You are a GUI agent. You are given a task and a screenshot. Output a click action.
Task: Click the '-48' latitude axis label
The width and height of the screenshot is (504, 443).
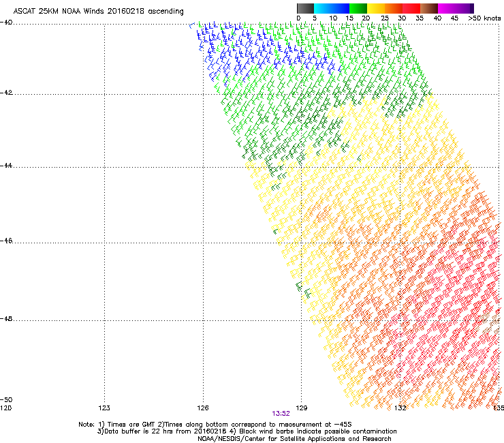tap(6, 319)
